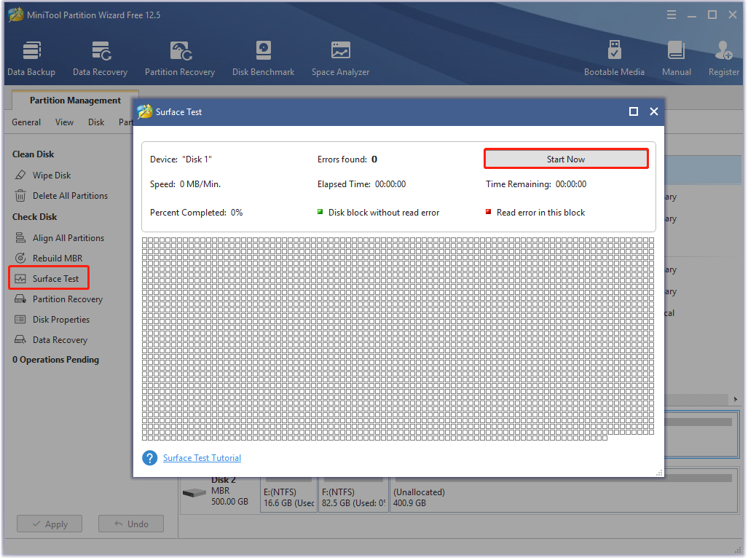Click the Check Disk section heading
The width and height of the screenshot is (748, 560).
pyautogui.click(x=34, y=216)
